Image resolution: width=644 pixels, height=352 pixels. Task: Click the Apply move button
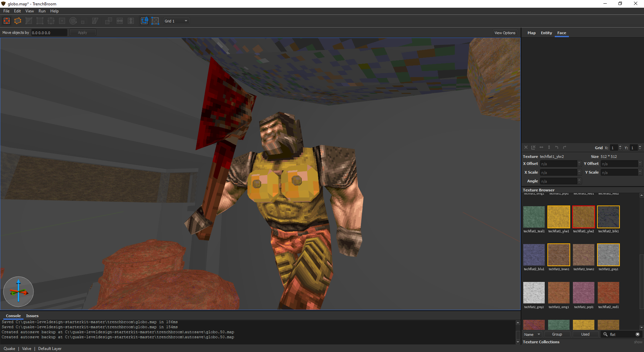pos(83,33)
